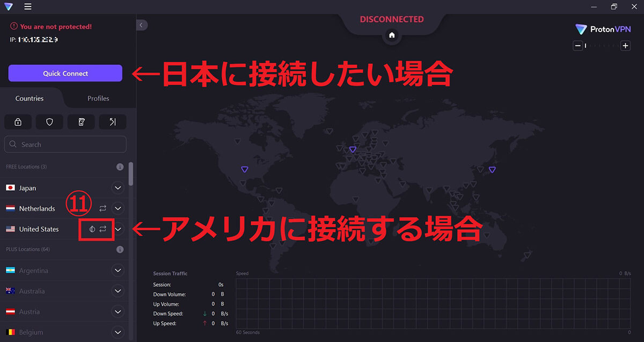The width and height of the screenshot is (644, 342).
Task: Select the Japan marker on the map
Action: pyautogui.click(x=492, y=170)
